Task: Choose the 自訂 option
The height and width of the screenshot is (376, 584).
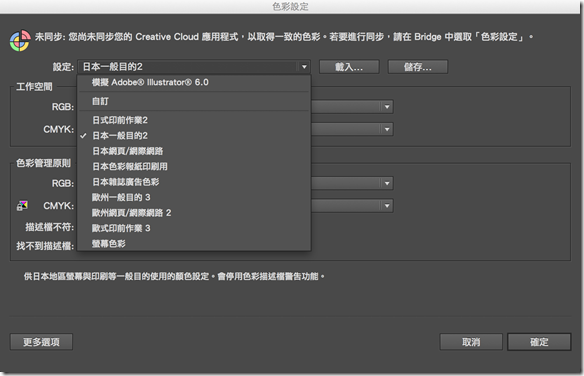Action: (194, 101)
